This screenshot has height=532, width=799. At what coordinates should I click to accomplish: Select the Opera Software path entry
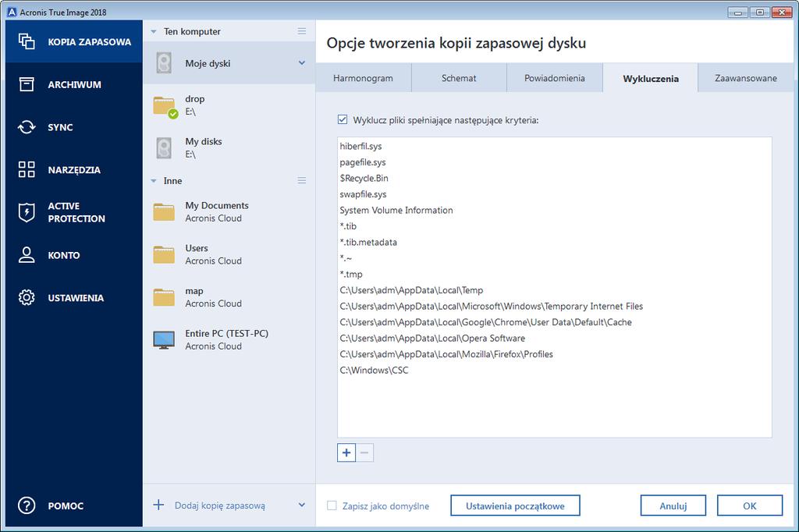click(x=555, y=338)
